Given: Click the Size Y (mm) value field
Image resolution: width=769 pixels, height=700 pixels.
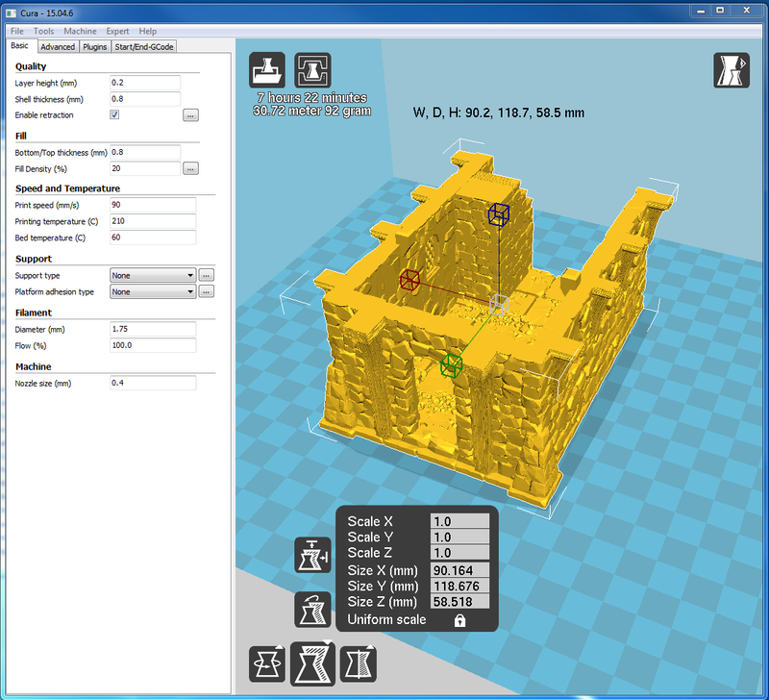Looking at the screenshot, I should coord(460,586).
